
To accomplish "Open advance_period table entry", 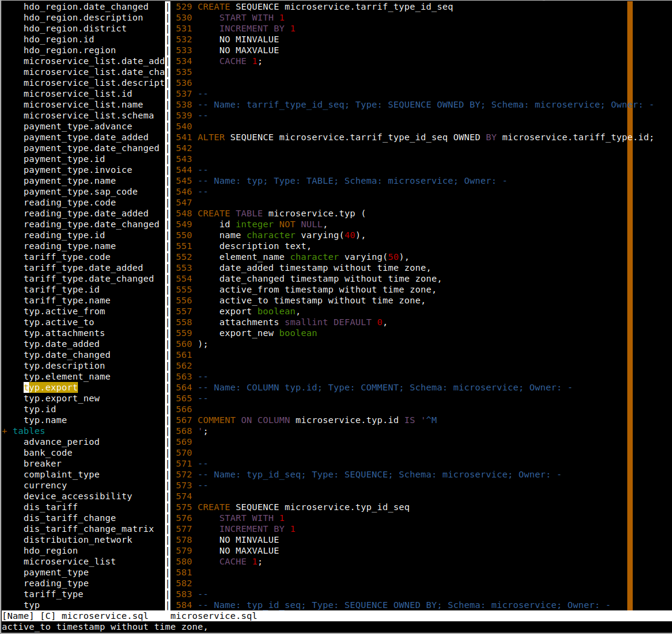I will coord(62,442).
